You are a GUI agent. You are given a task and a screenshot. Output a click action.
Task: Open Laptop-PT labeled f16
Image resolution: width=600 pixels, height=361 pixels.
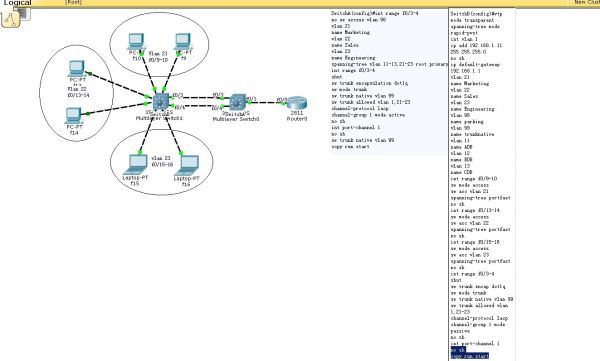tap(187, 166)
